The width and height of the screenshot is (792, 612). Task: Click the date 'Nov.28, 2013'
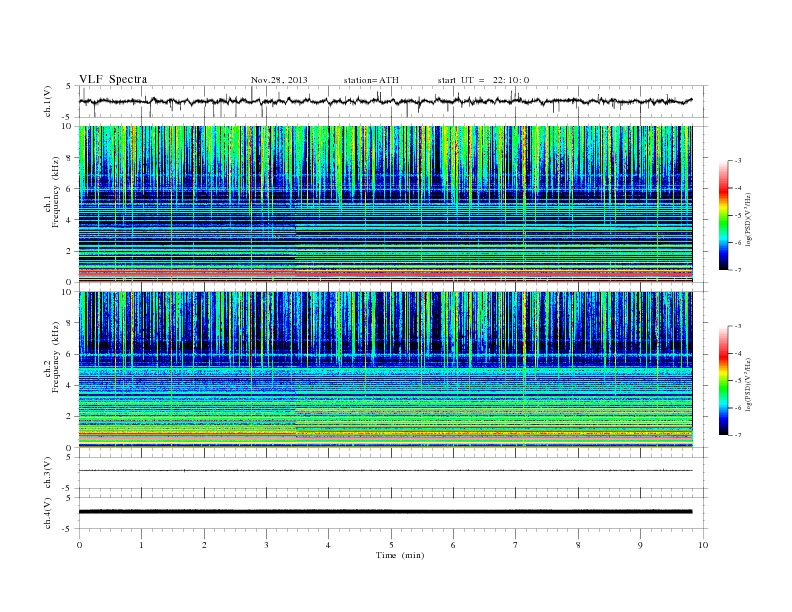(279, 80)
